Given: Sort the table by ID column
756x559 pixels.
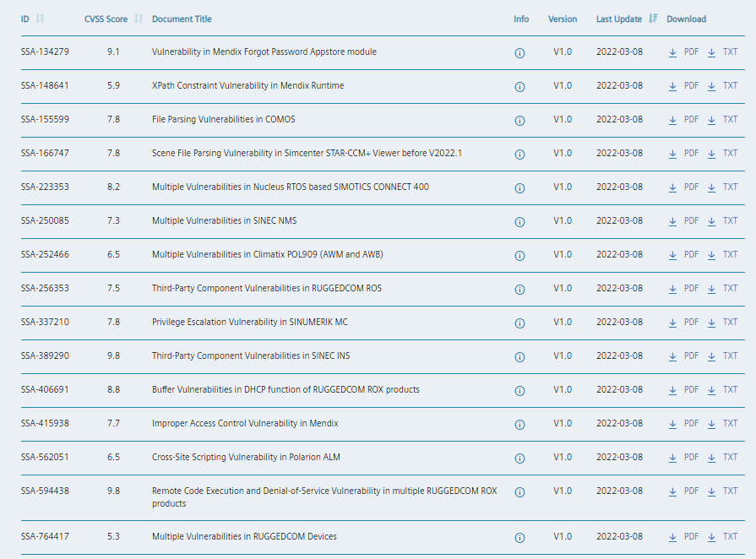Looking at the screenshot, I should (x=40, y=19).
